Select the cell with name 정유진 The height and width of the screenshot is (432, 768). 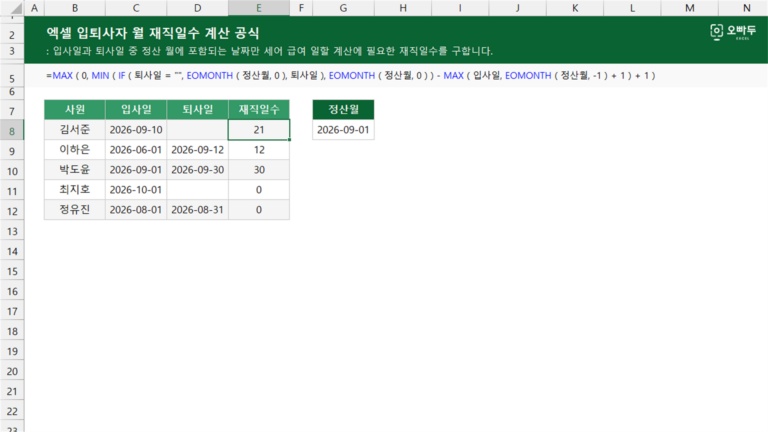[75, 210]
